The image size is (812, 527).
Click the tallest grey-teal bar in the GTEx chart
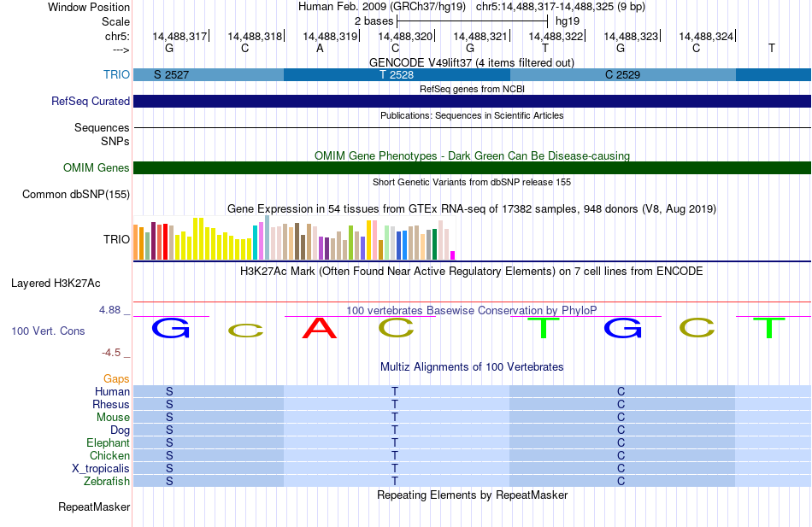click(267, 237)
